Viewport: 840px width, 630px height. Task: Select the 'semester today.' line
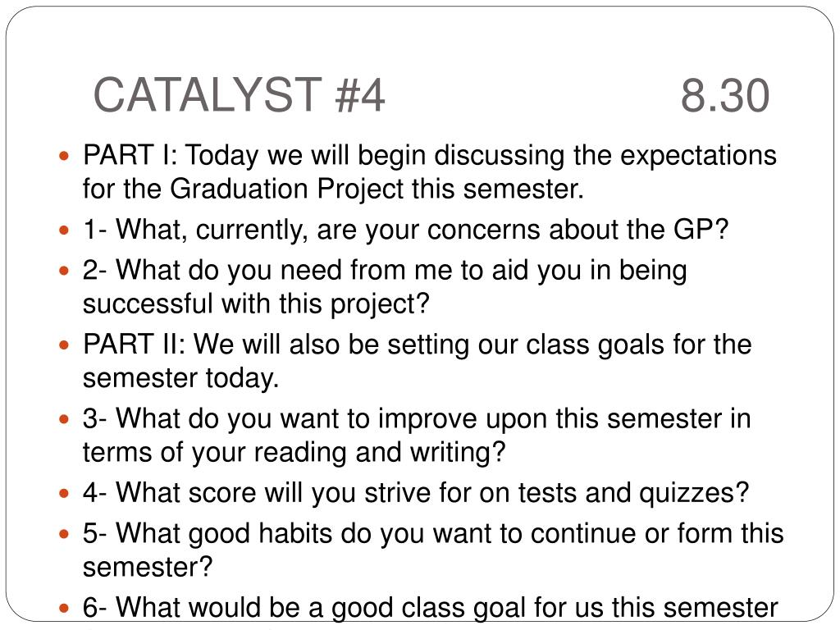point(181,378)
